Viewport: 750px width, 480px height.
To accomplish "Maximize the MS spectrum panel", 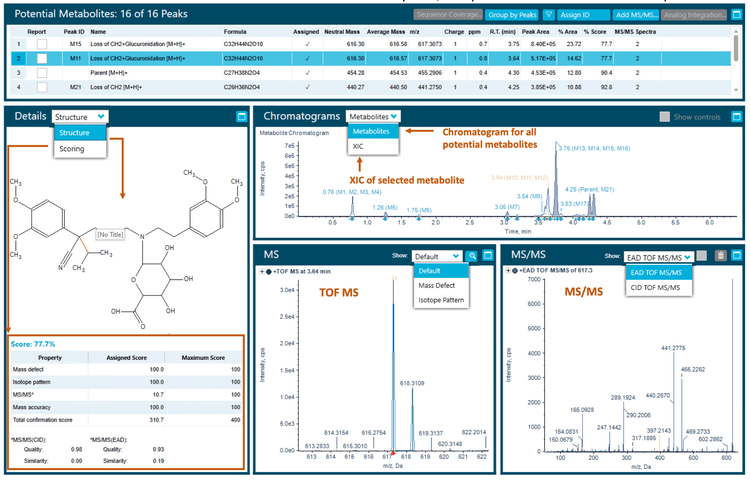I will (488, 256).
